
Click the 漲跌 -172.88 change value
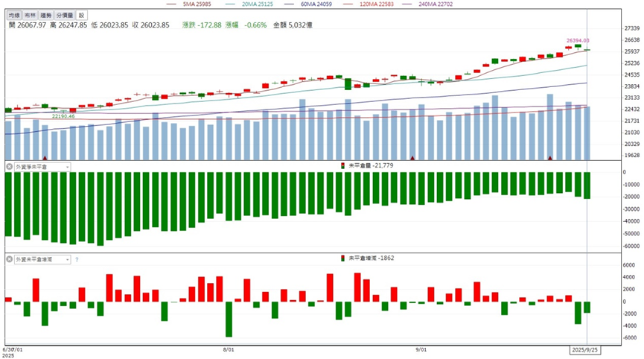pyautogui.click(x=202, y=25)
